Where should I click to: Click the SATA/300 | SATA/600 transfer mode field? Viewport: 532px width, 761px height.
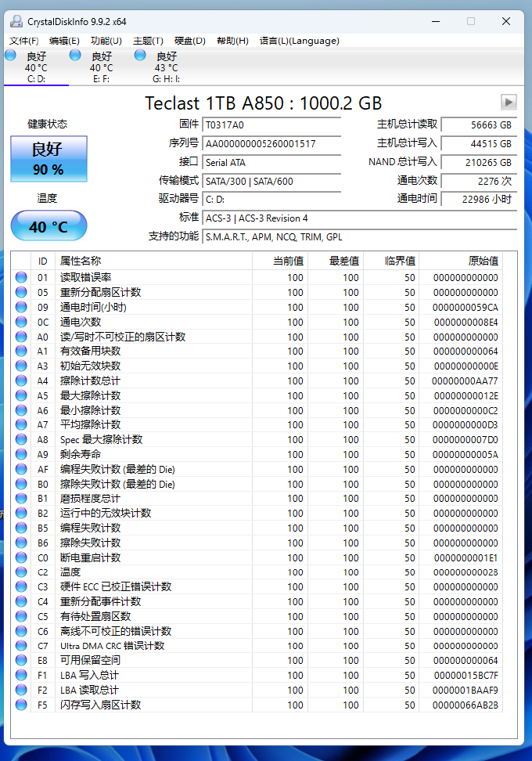coord(271,181)
